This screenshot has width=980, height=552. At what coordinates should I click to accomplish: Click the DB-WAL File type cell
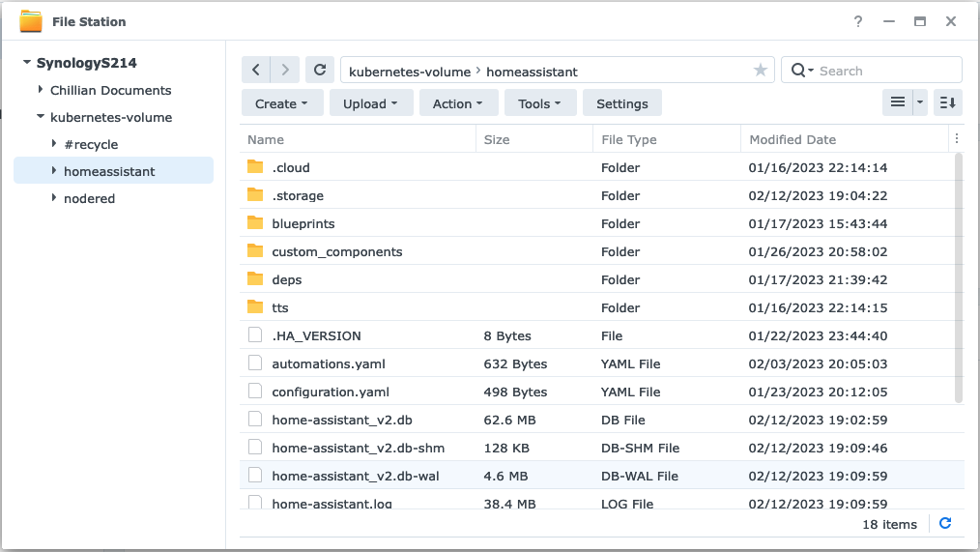(x=640, y=476)
